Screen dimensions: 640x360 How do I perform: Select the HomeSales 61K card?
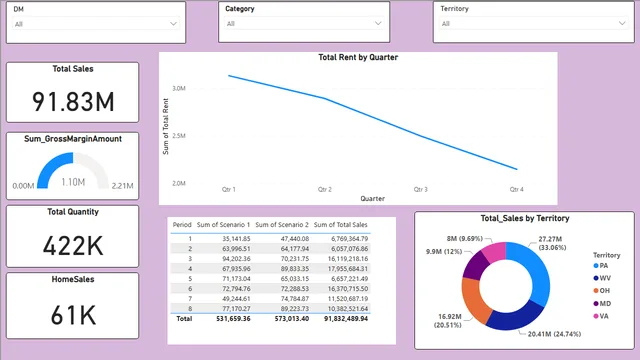pos(73,306)
